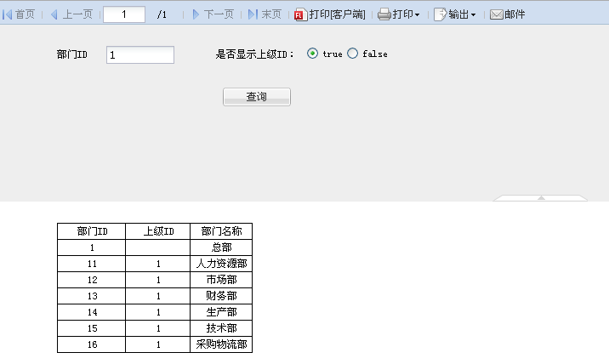Click the cell 技术部
Screen dimensions: 609x364
click(x=221, y=328)
